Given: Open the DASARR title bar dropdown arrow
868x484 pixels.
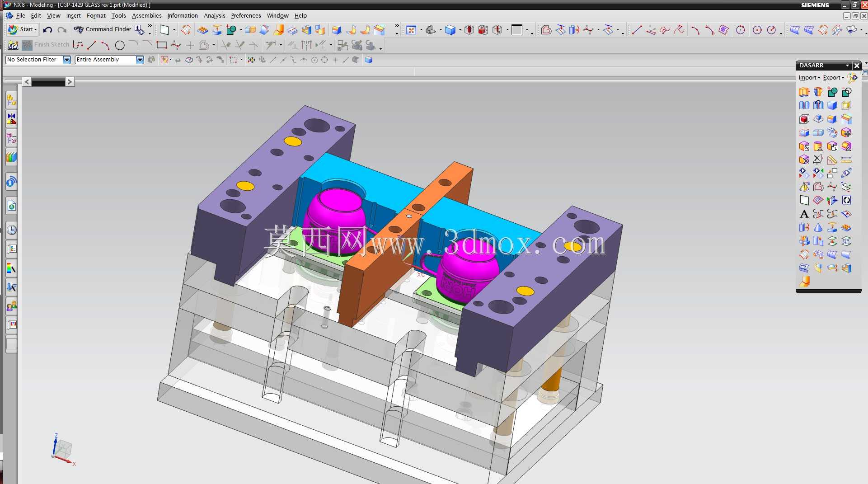Looking at the screenshot, I should (x=847, y=66).
